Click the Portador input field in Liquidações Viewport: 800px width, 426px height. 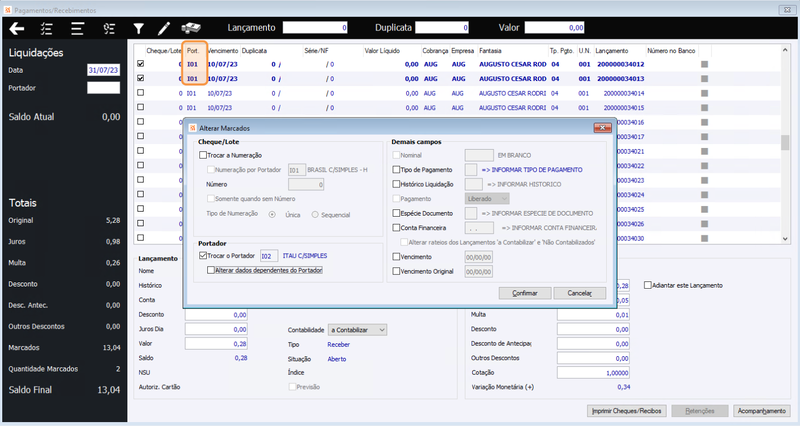coord(104,88)
